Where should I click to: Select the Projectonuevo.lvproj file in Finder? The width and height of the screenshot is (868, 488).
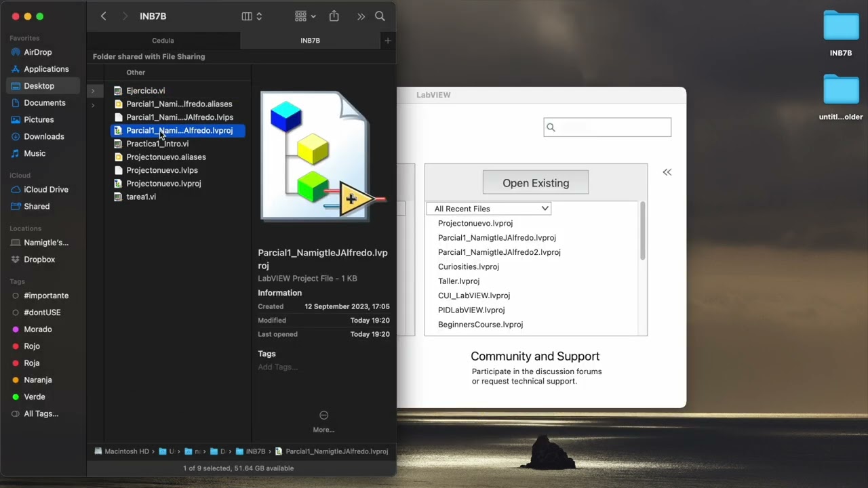click(163, 184)
